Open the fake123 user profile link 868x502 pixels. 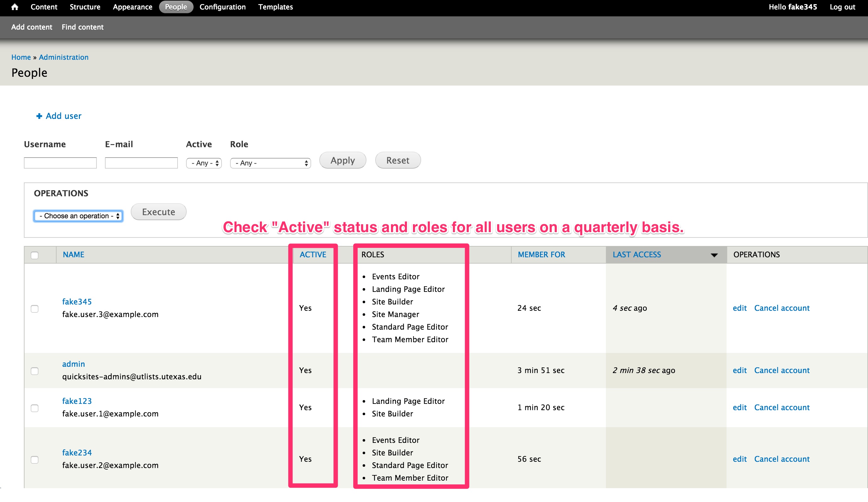[x=77, y=401]
